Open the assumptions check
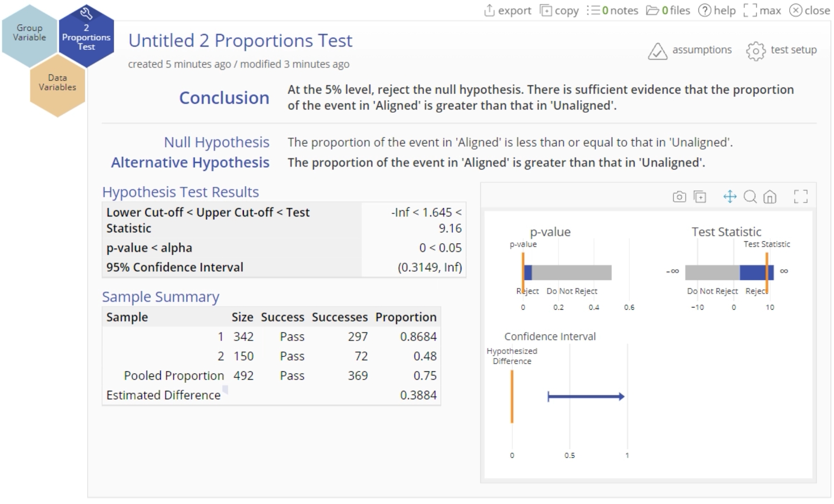Viewport: 834px width, 504px height. [x=690, y=50]
